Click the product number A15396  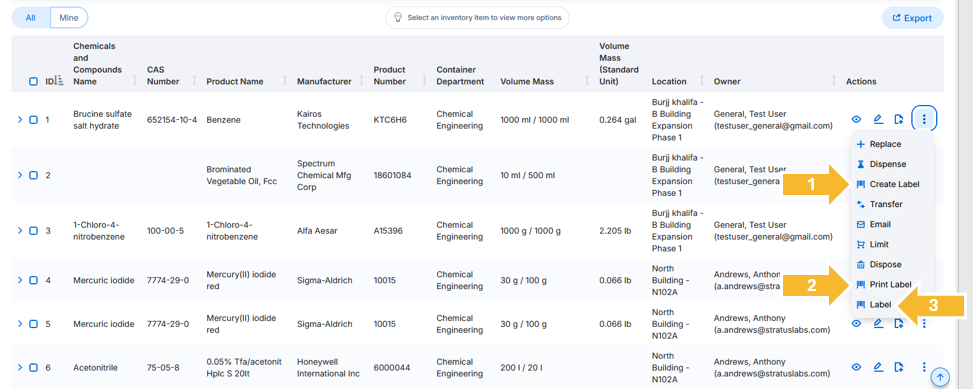tap(388, 231)
